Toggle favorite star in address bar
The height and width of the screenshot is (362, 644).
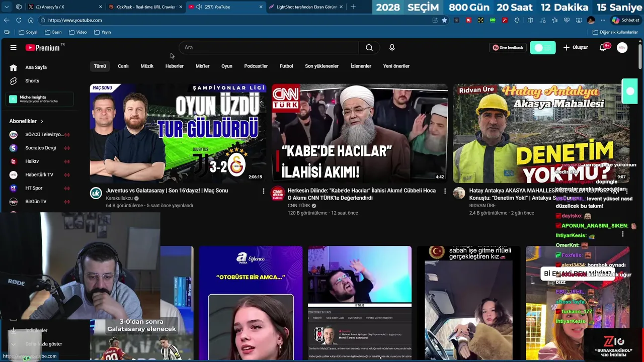[x=444, y=20]
